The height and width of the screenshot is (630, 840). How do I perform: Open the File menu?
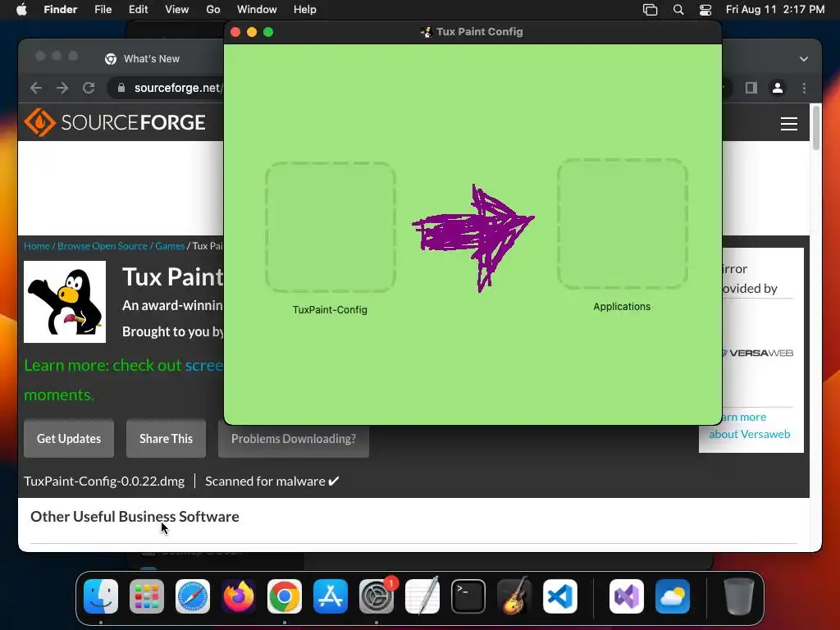click(103, 10)
